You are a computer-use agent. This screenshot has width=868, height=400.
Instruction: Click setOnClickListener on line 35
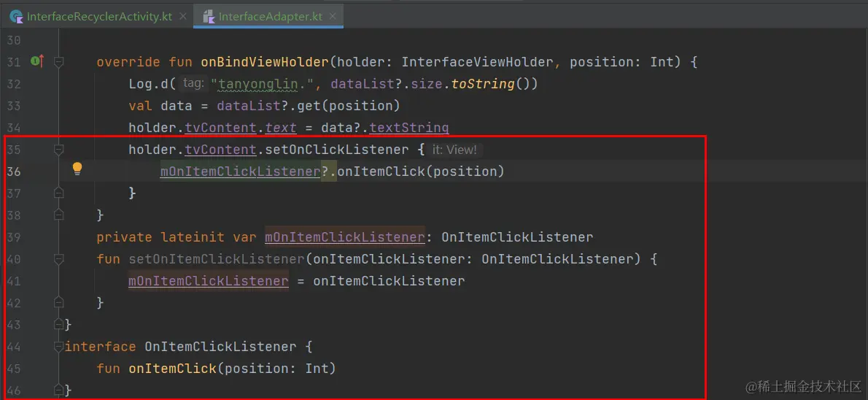click(338, 150)
